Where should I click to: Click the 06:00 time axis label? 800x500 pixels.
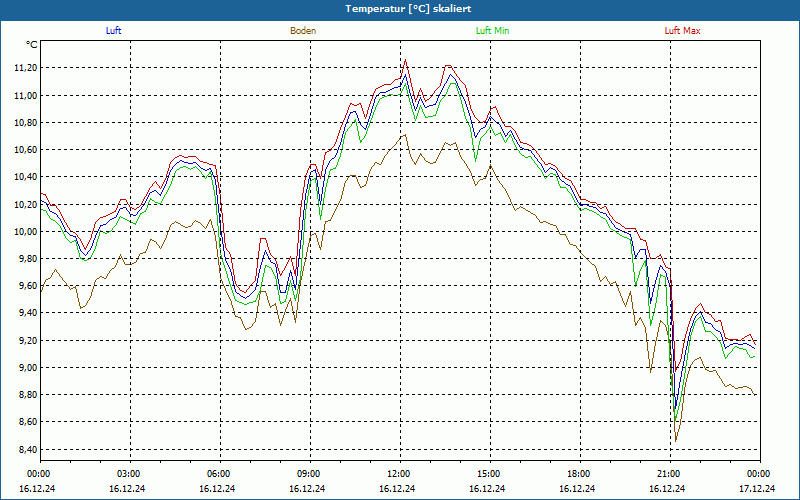point(220,474)
